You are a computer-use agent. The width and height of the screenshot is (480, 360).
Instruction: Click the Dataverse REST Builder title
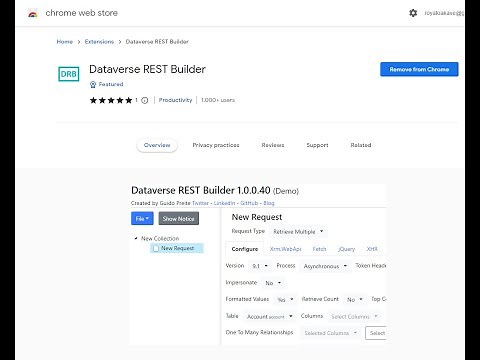(x=147, y=69)
